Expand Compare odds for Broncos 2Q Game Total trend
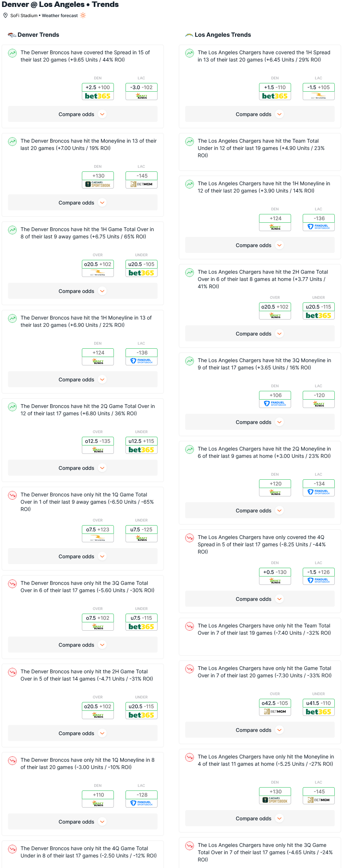The image size is (342, 868). (x=83, y=468)
